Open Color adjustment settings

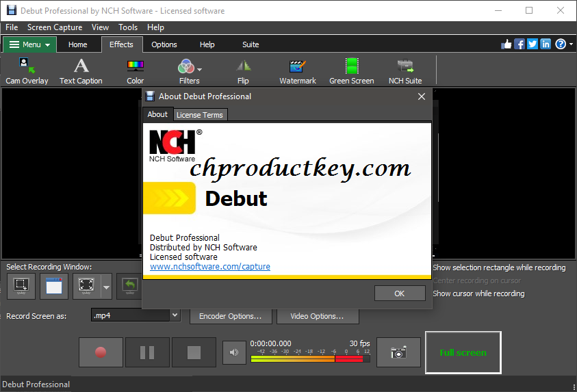click(x=135, y=71)
